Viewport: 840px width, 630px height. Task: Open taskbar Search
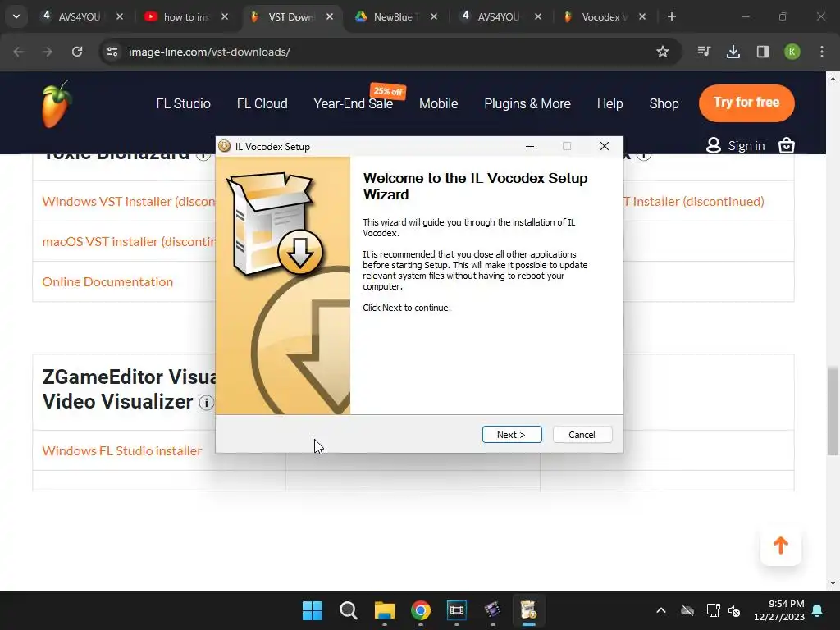pyautogui.click(x=348, y=610)
